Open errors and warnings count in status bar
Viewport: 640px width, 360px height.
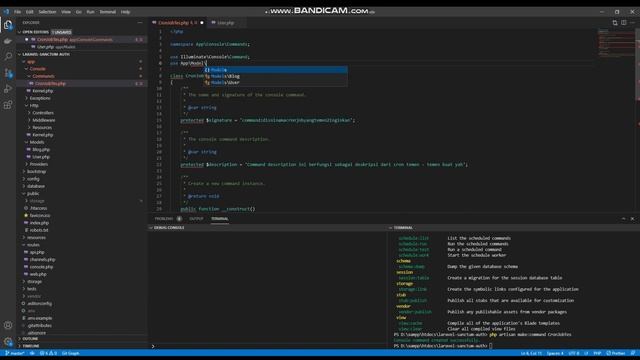click(48, 353)
